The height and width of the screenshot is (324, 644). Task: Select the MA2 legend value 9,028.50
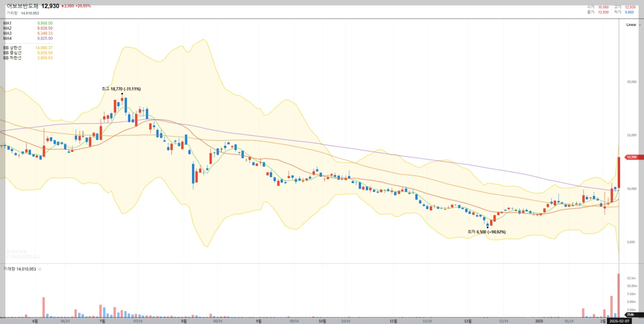click(x=45, y=28)
